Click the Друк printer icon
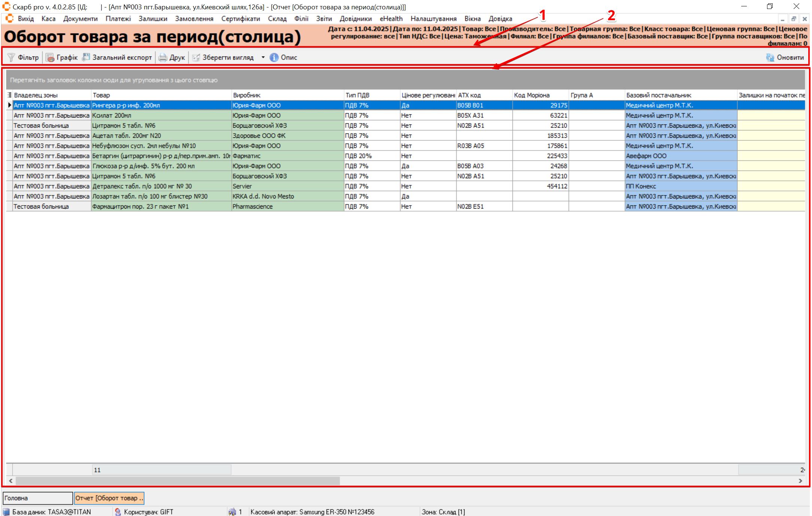 163,57
